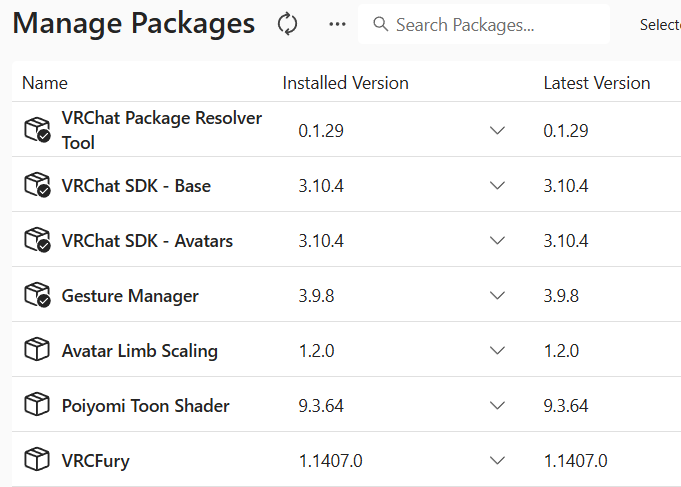Open VRCFury version selector chevron
The height and width of the screenshot is (487, 681).
(497, 460)
